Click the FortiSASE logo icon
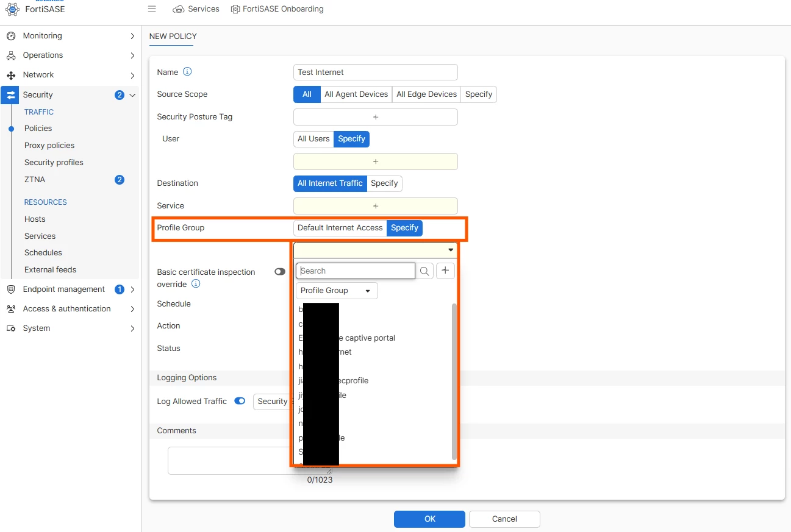 pyautogui.click(x=12, y=9)
